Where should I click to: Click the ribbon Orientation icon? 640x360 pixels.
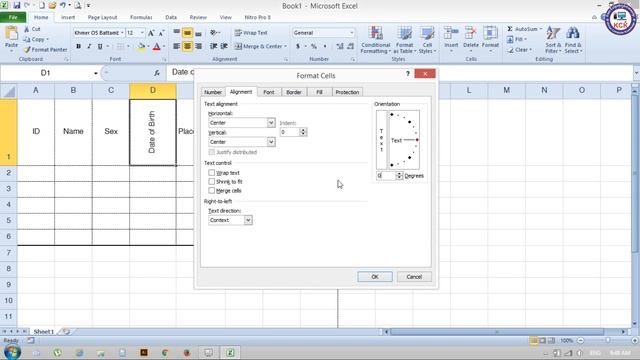(x=213, y=33)
